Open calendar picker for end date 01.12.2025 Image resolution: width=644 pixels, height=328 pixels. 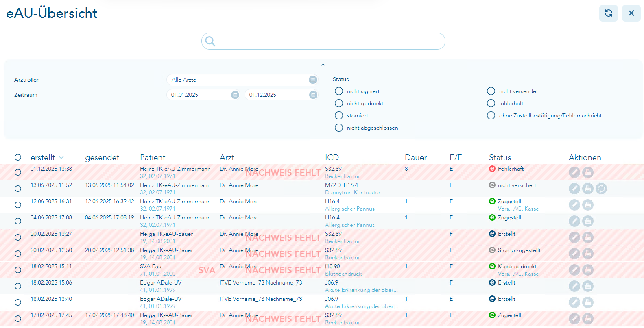[313, 95]
